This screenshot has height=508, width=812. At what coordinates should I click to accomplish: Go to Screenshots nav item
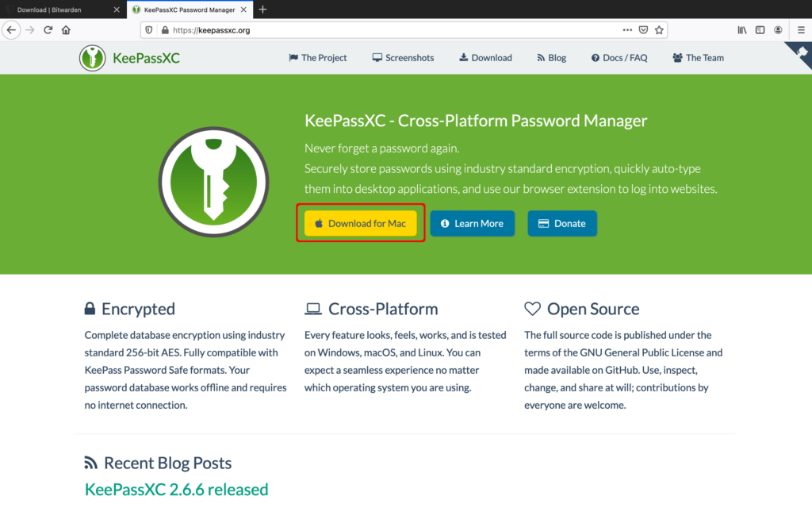[403, 57]
